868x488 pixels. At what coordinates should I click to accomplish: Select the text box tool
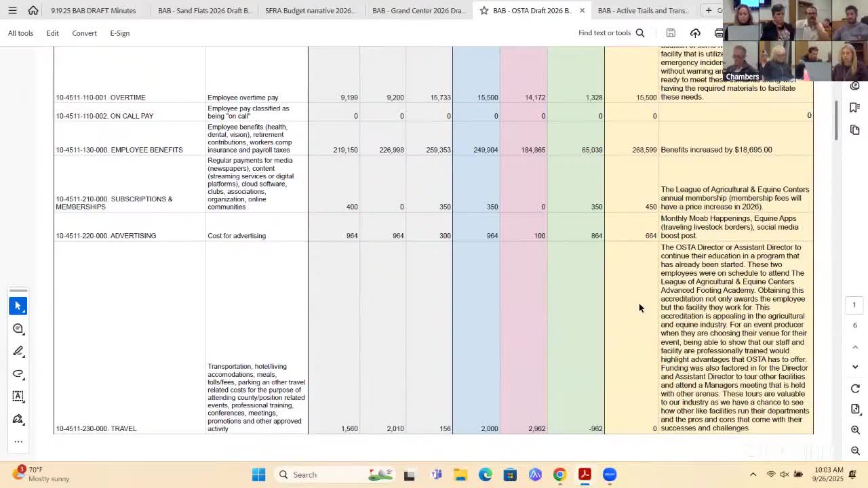coord(18,396)
